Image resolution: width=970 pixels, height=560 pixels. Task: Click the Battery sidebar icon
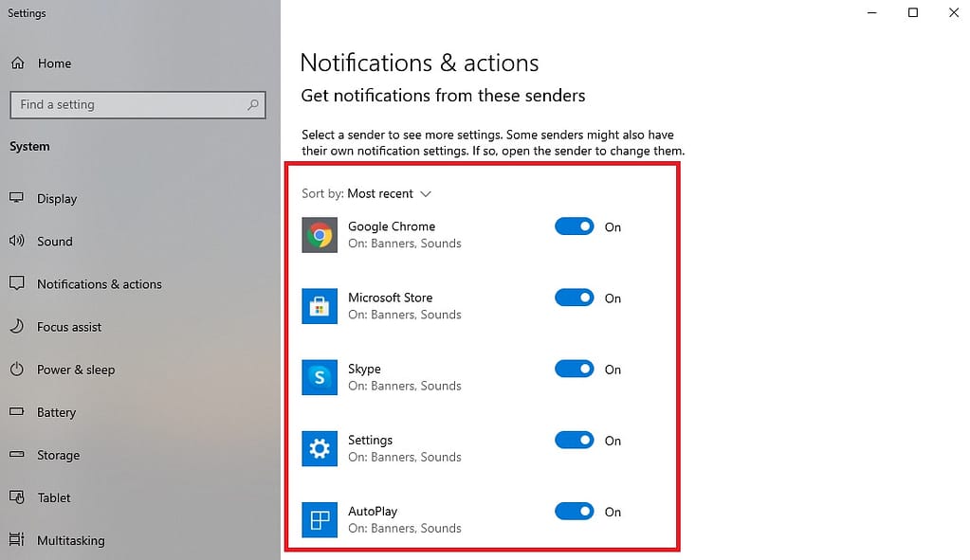[x=17, y=412]
